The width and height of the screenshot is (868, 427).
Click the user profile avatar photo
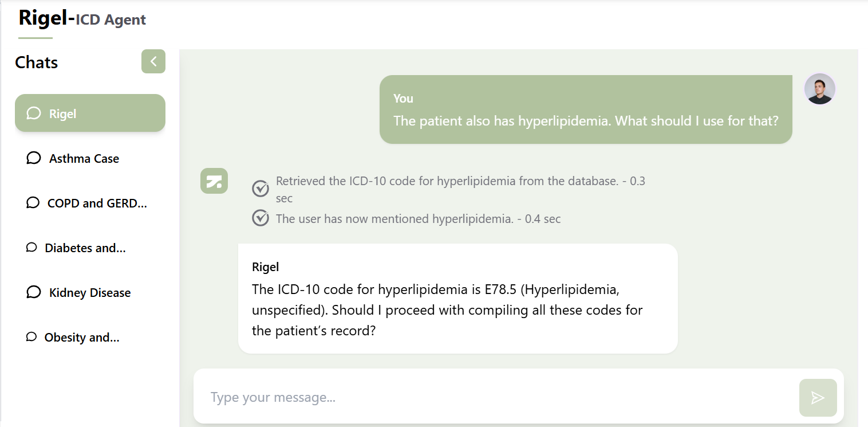tap(820, 89)
